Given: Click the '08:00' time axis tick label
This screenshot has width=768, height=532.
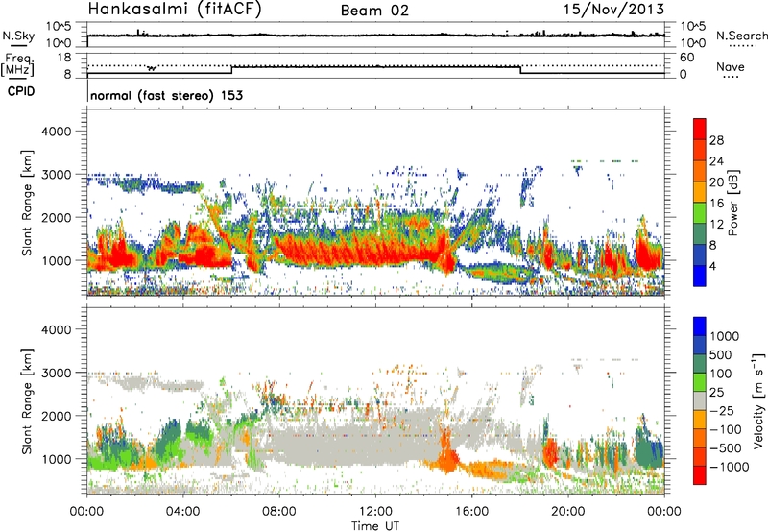Looking at the screenshot, I should pyautogui.click(x=279, y=512).
